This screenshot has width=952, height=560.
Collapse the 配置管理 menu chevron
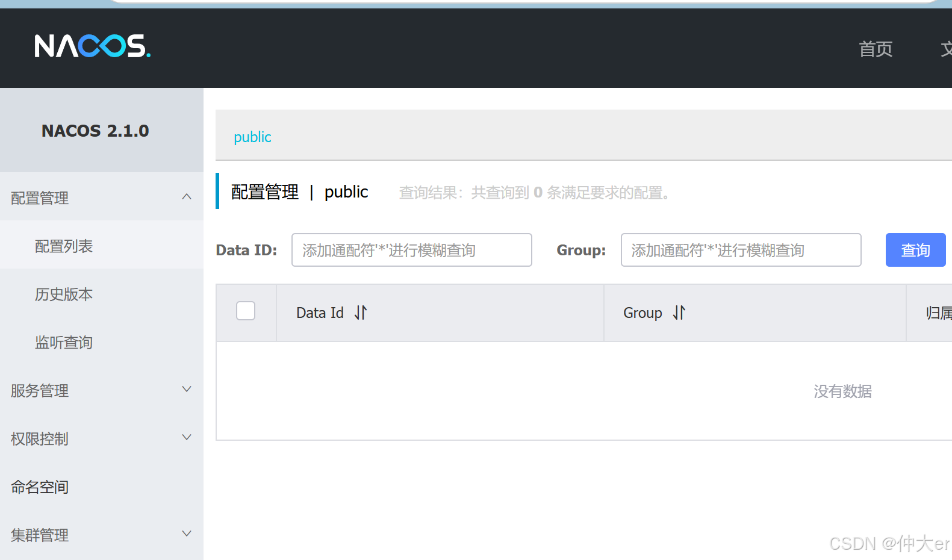pyautogui.click(x=187, y=197)
